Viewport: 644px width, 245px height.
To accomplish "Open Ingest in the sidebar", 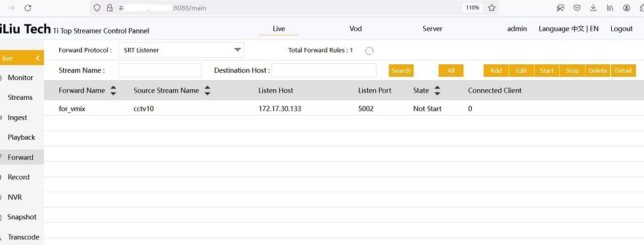I will (x=17, y=118).
